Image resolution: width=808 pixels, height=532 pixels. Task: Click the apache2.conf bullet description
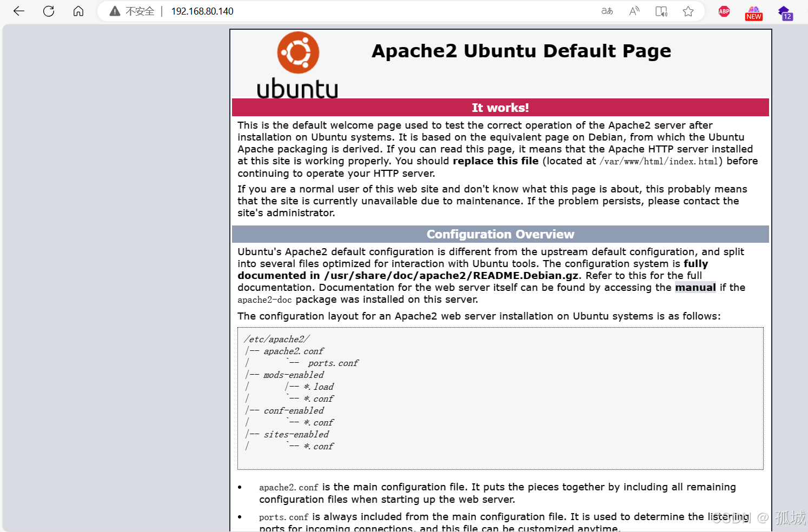(498, 493)
